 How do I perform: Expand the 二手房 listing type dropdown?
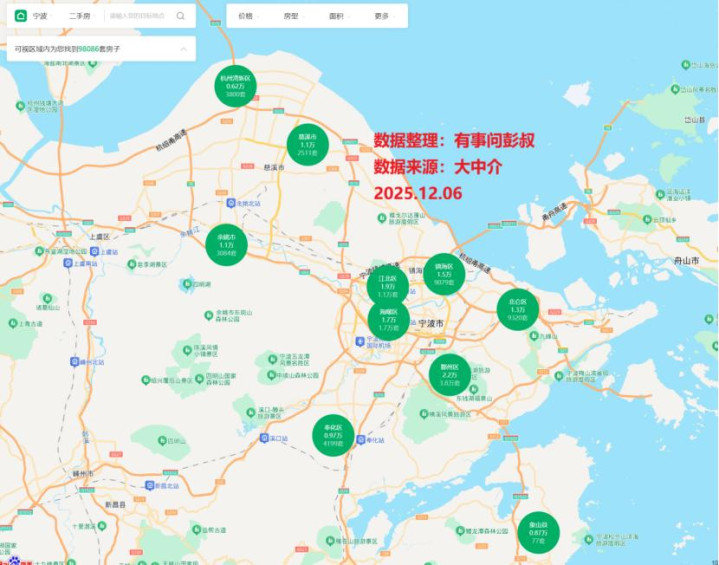[x=80, y=16]
